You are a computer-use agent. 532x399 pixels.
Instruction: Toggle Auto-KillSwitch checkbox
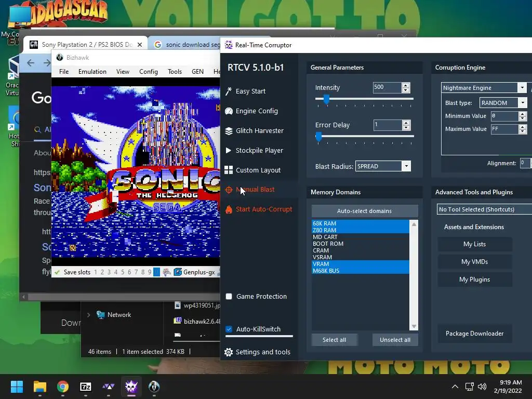229,329
